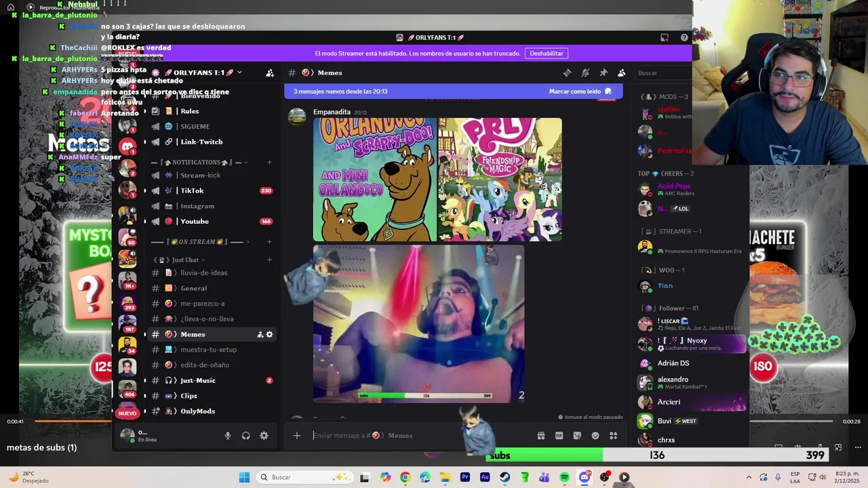Open Premiere Pro from taskbar
The height and width of the screenshot is (488, 868).
pos(465,477)
